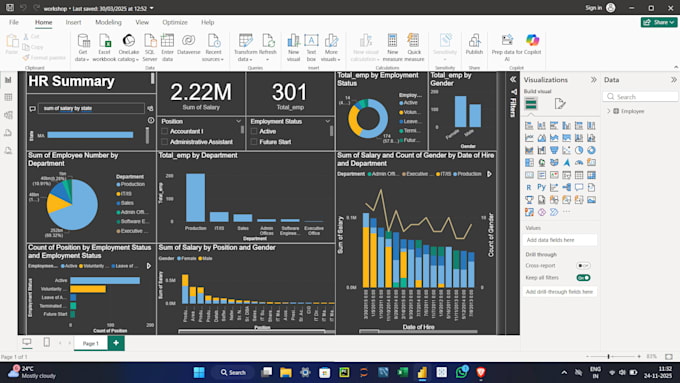680x383 pixels.
Task: Select the Q&A speech bubble visual
Action: [579, 187]
